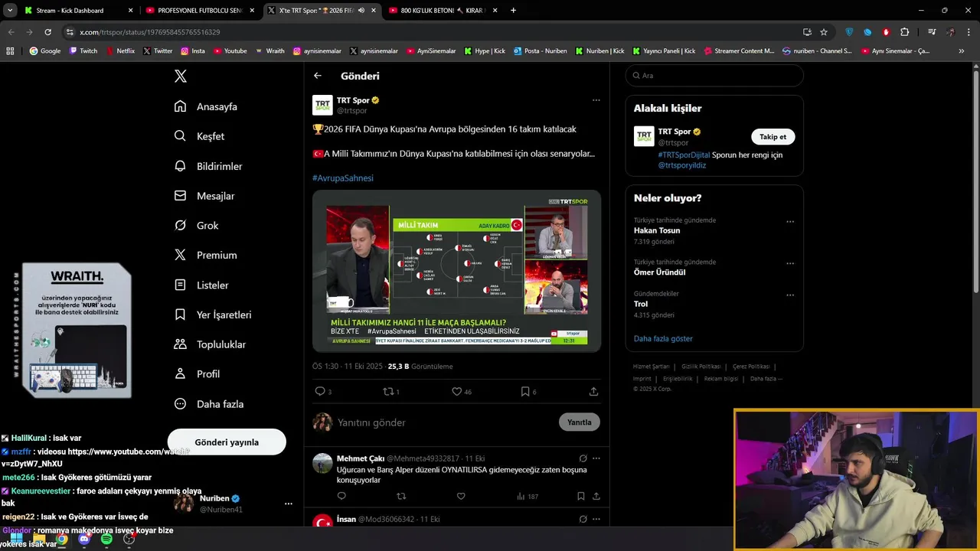Open a new browser tab
Viewport: 980px width, 551px height.
point(513,11)
